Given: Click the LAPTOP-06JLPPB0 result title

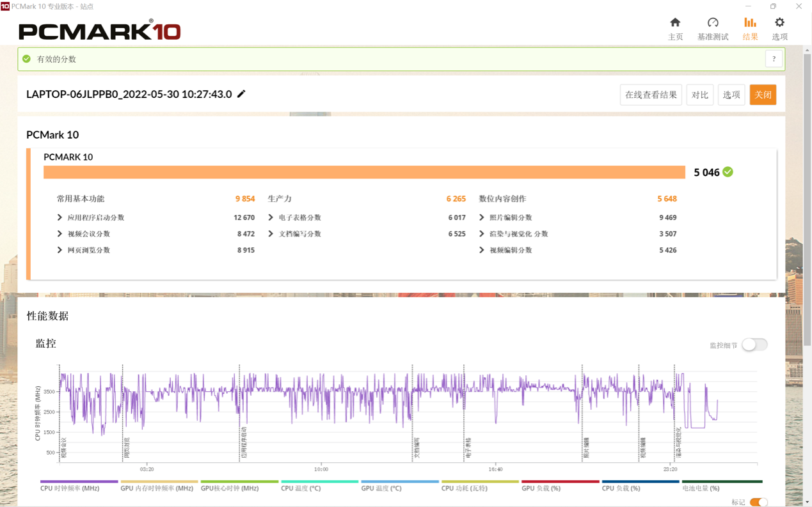Looking at the screenshot, I should click(129, 94).
